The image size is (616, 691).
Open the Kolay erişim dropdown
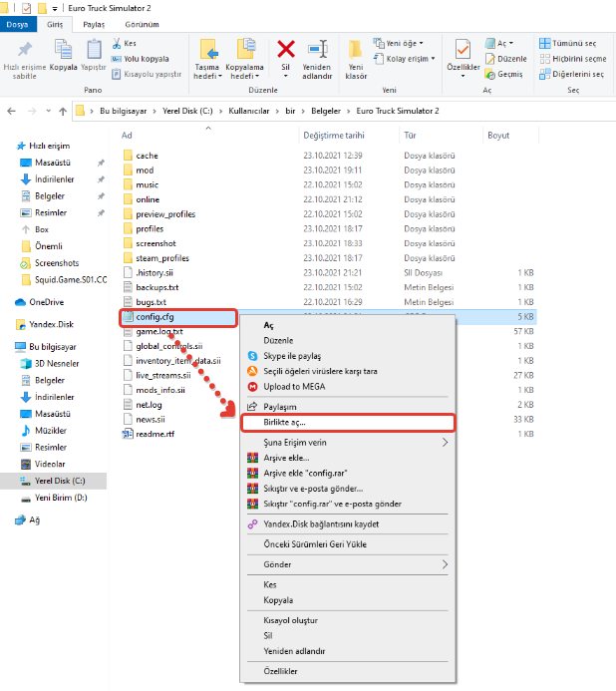(x=405, y=59)
